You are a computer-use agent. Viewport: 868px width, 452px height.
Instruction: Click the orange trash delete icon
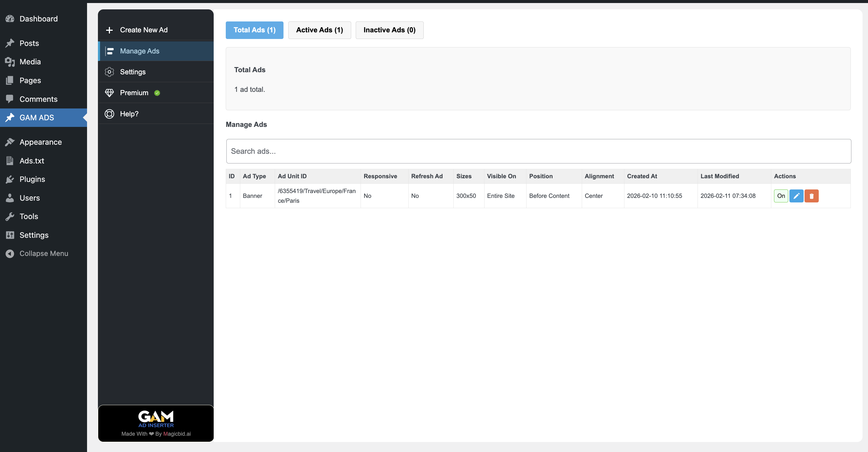click(x=811, y=196)
